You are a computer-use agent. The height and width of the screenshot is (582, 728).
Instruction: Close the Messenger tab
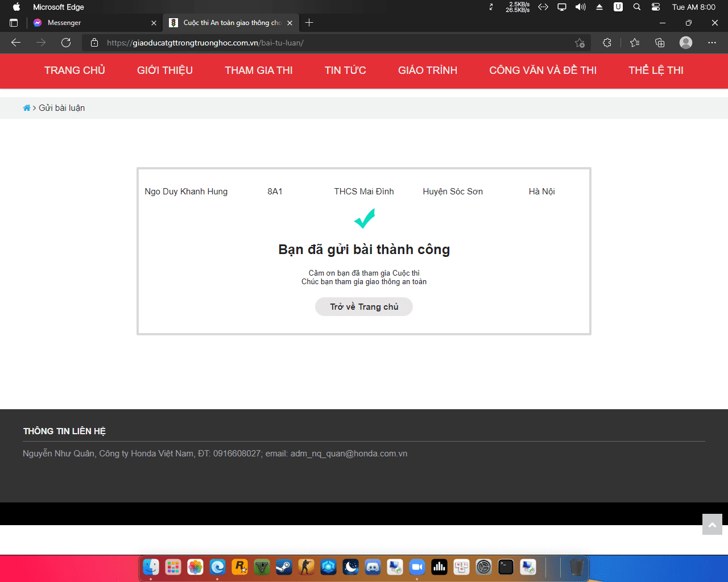154,23
